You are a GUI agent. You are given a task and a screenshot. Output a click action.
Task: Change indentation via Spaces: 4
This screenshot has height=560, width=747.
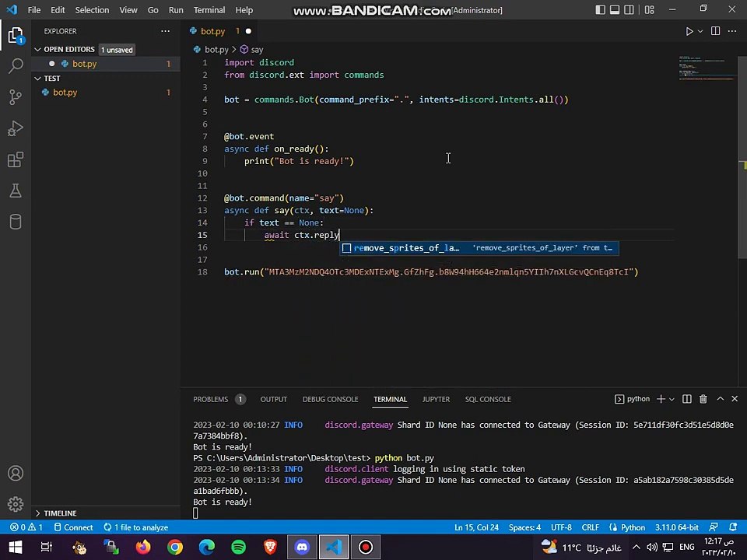coord(524,527)
